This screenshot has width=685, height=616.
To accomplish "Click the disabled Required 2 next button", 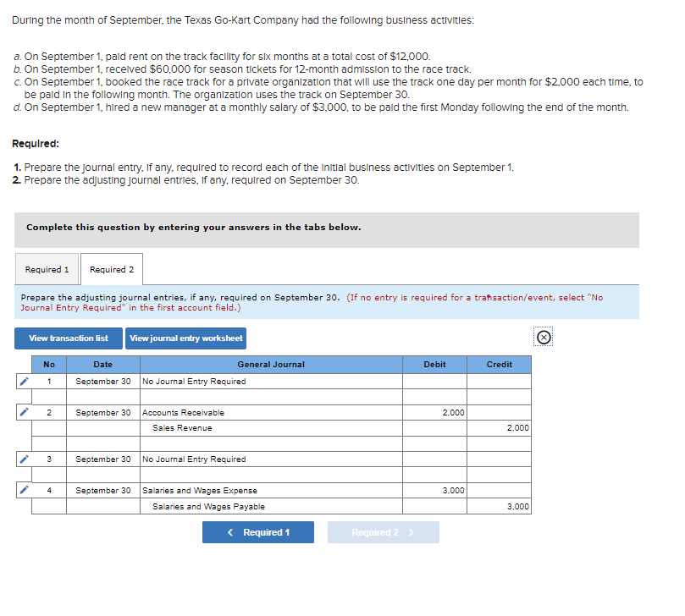I will point(383,532).
